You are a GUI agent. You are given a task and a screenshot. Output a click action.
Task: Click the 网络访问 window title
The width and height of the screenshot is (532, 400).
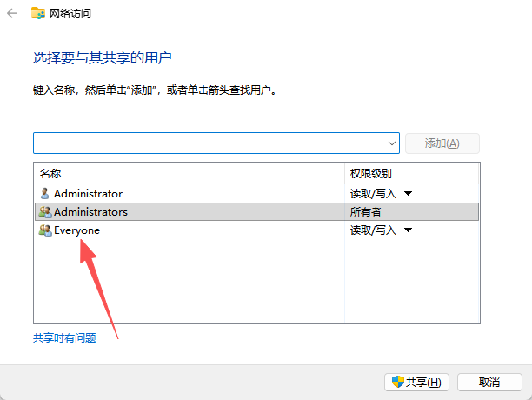coord(70,14)
